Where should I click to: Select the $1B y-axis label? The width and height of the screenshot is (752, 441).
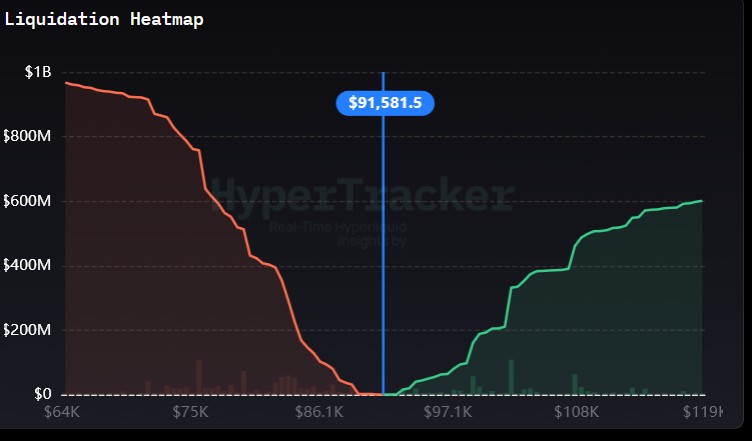click(x=39, y=72)
